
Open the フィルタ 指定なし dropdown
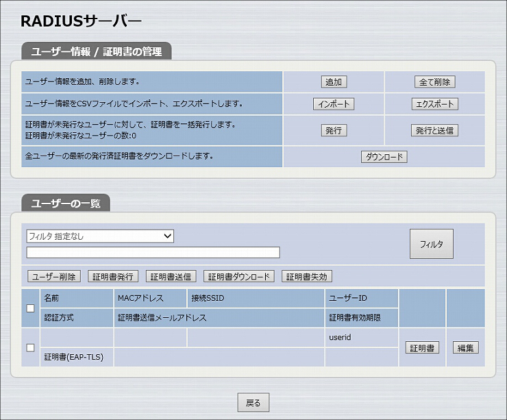tap(100, 236)
